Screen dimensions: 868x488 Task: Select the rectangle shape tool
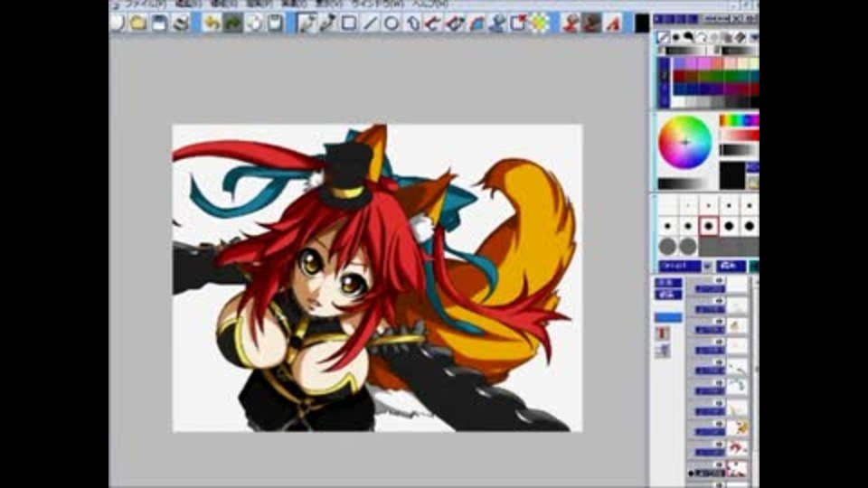pyautogui.click(x=349, y=23)
